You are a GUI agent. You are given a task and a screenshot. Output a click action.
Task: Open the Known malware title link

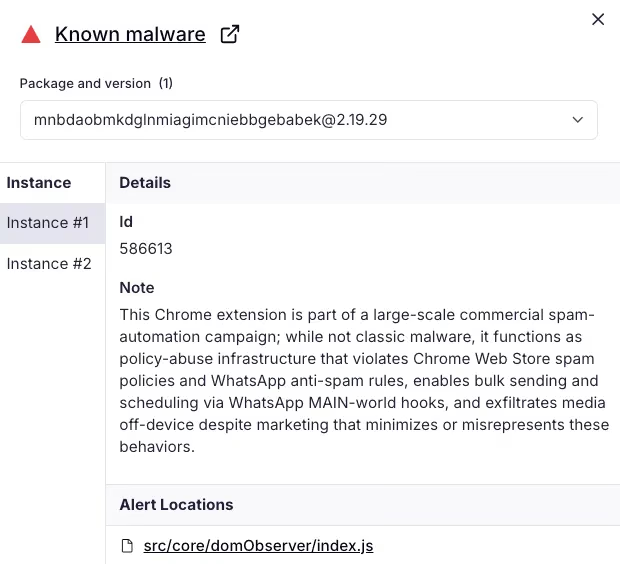point(130,35)
